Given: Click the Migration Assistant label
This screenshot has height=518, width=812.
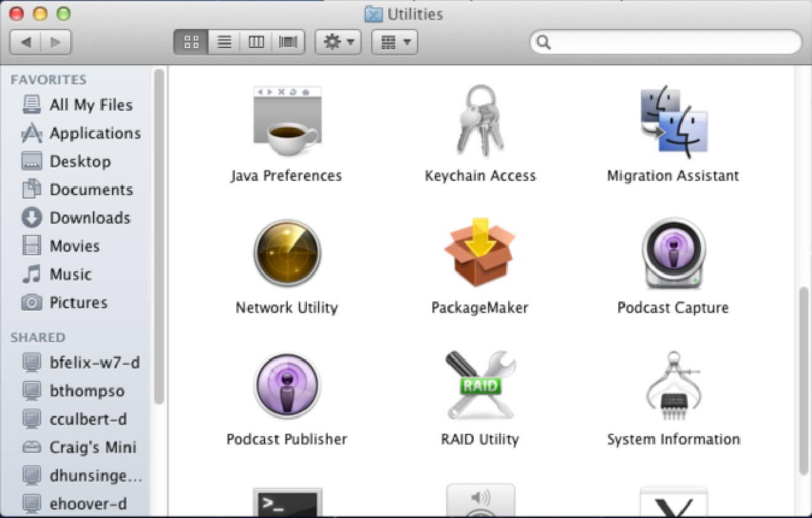Looking at the screenshot, I should [x=673, y=176].
